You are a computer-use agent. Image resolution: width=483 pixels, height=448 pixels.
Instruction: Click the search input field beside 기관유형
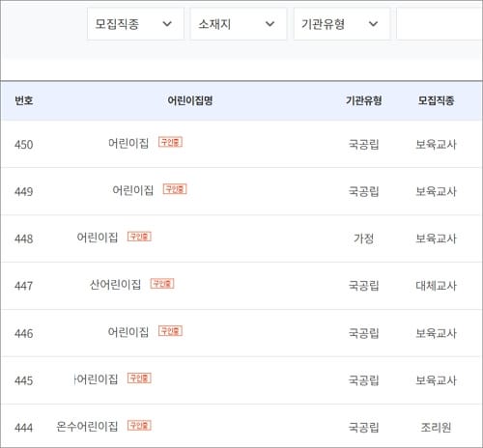(x=440, y=24)
